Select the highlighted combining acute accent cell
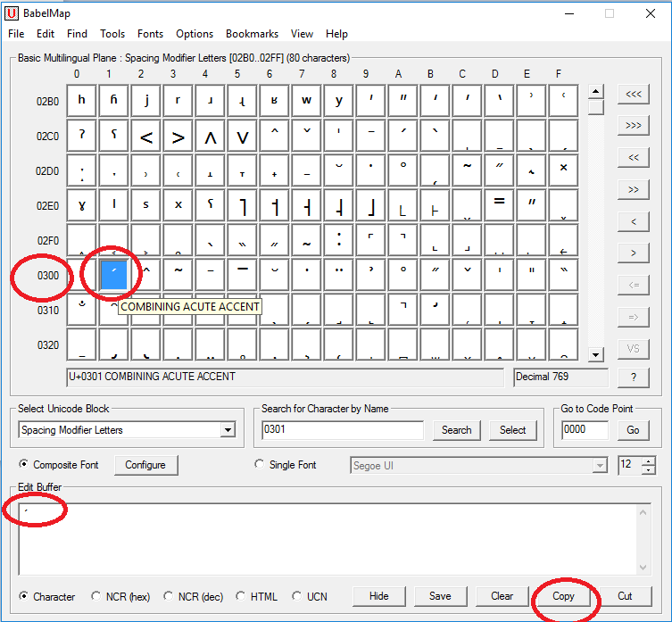 click(x=112, y=274)
